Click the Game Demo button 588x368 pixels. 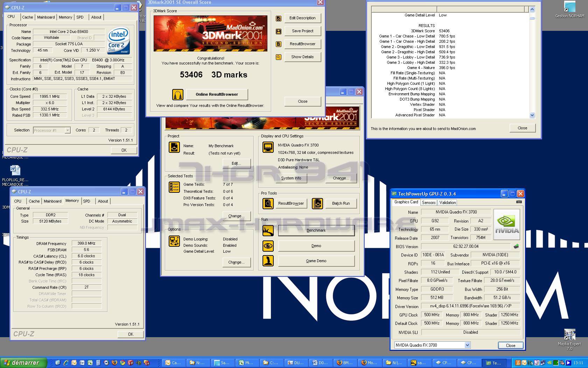(316, 261)
